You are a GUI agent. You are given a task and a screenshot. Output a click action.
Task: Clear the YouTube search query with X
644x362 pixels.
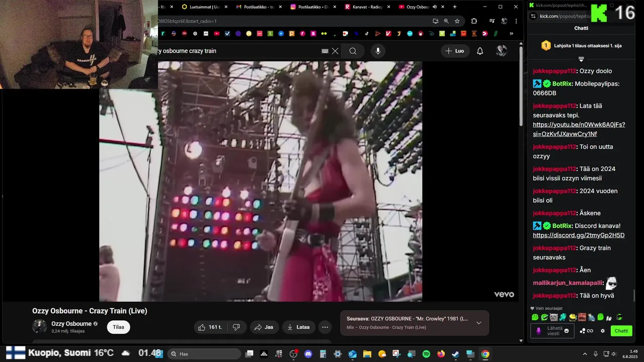pos(335,51)
